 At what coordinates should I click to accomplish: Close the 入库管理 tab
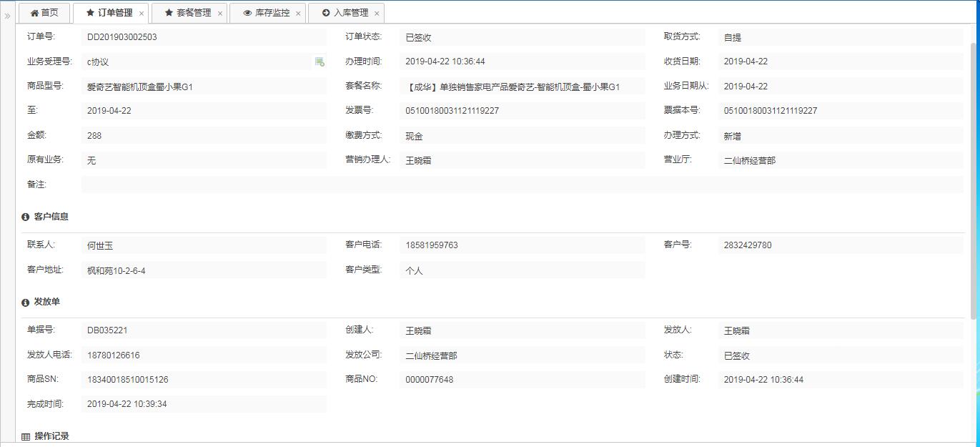377,14
